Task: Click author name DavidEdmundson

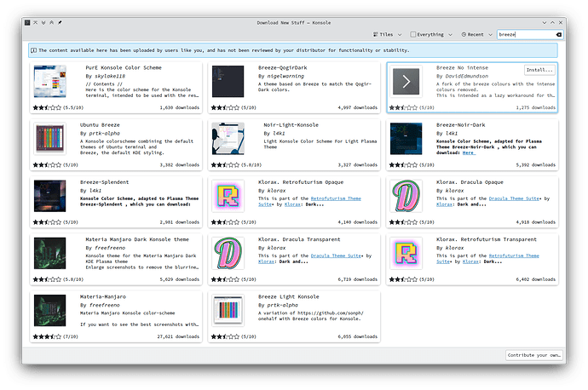Action: (x=466, y=77)
